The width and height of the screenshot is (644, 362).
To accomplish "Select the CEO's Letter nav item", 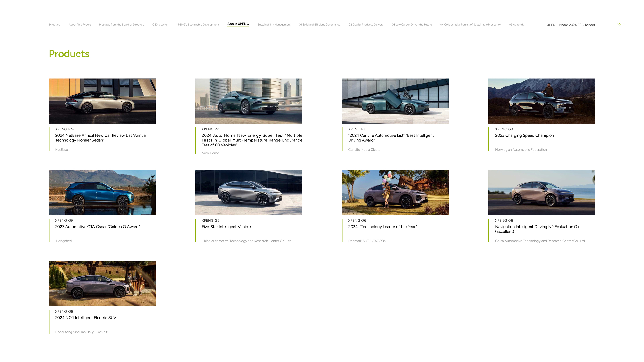I will (x=160, y=24).
